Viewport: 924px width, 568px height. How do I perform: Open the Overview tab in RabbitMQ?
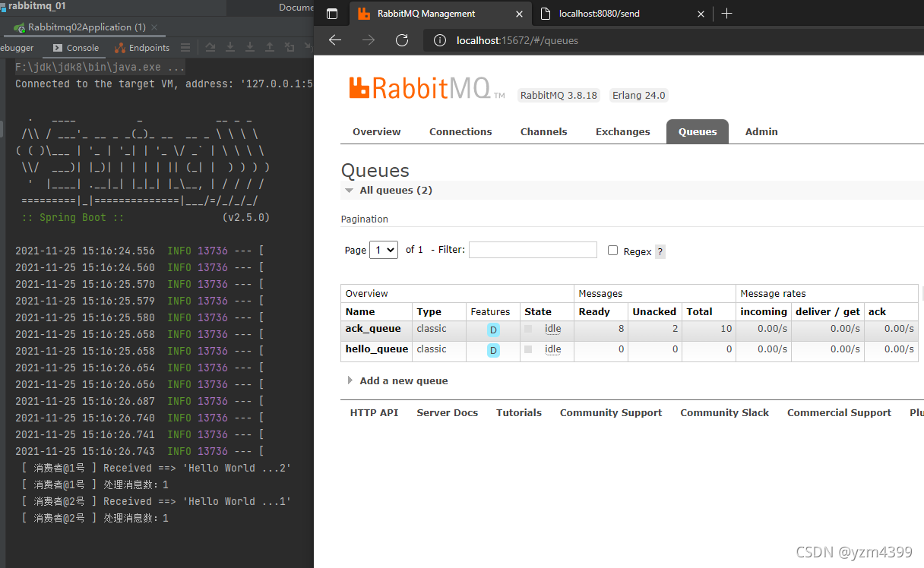pos(376,131)
